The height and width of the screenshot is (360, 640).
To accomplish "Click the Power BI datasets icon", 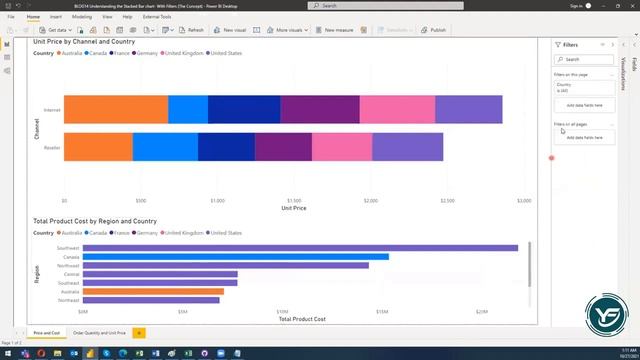I will tap(93, 30).
